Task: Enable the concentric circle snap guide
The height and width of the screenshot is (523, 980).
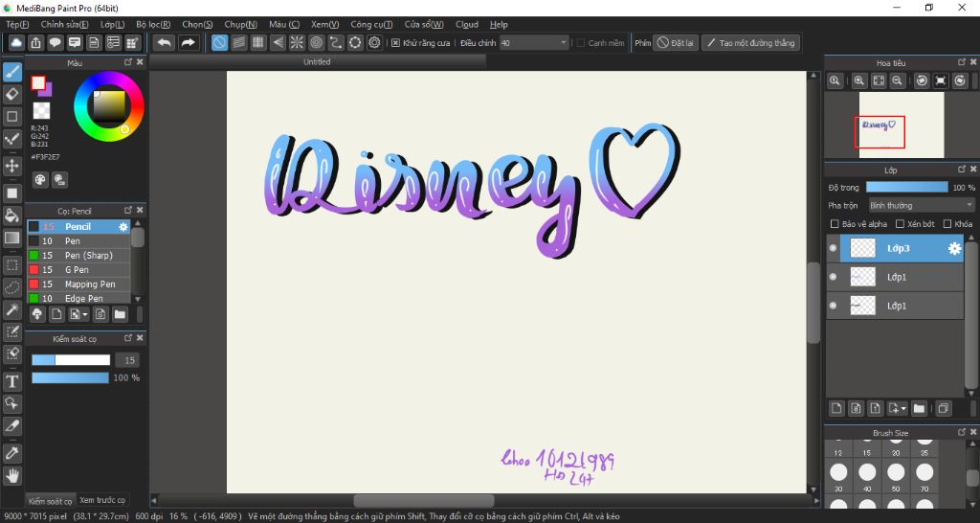Action: (x=316, y=42)
